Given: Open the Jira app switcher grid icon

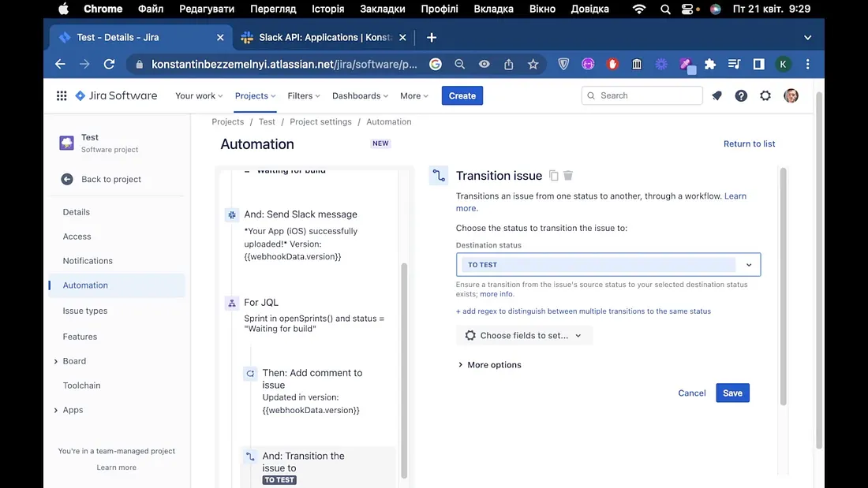Looking at the screenshot, I should [x=62, y=95].
